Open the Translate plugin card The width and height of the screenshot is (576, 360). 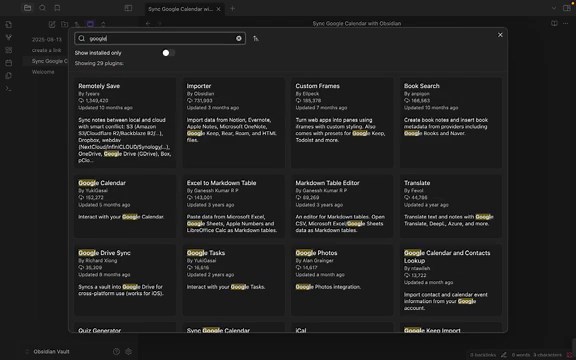click(x=451, y=206)
